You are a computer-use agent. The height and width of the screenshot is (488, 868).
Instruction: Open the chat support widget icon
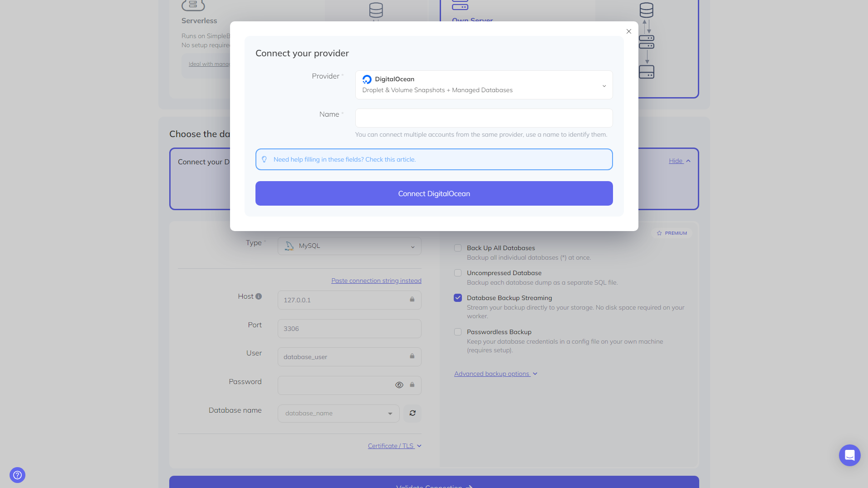[x=849, y=455]
